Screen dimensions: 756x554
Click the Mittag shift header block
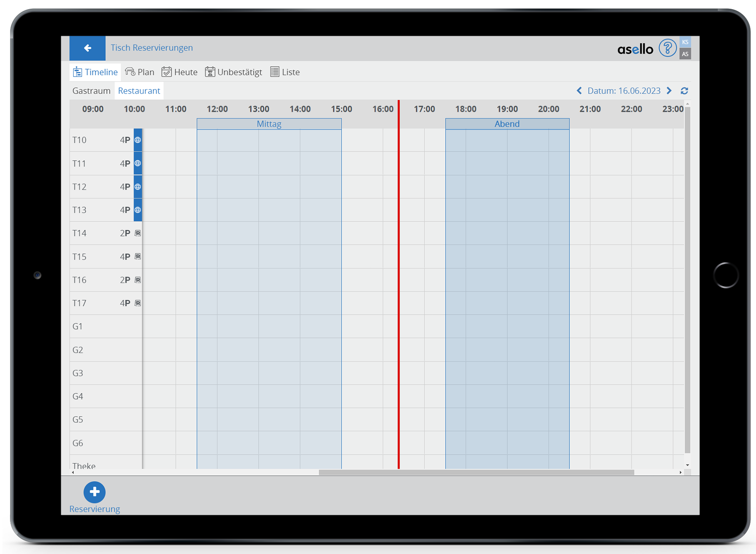point(269,124)
